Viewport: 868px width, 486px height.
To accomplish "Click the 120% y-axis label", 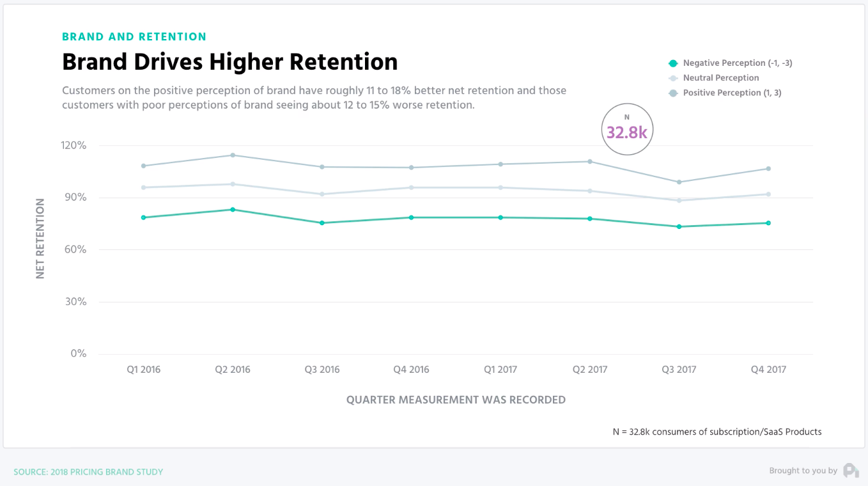I will 74,145.
